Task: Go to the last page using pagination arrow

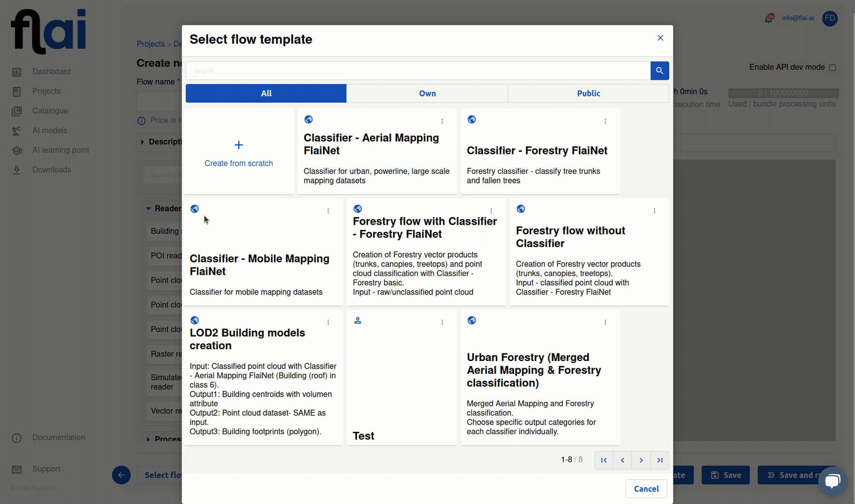Action: click(x=660, y=460)
